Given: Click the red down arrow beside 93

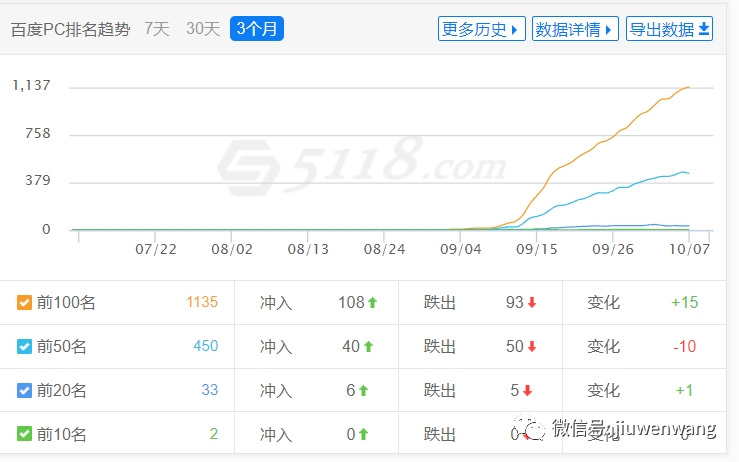Looking at the screenshot, I should coord(532,303).
